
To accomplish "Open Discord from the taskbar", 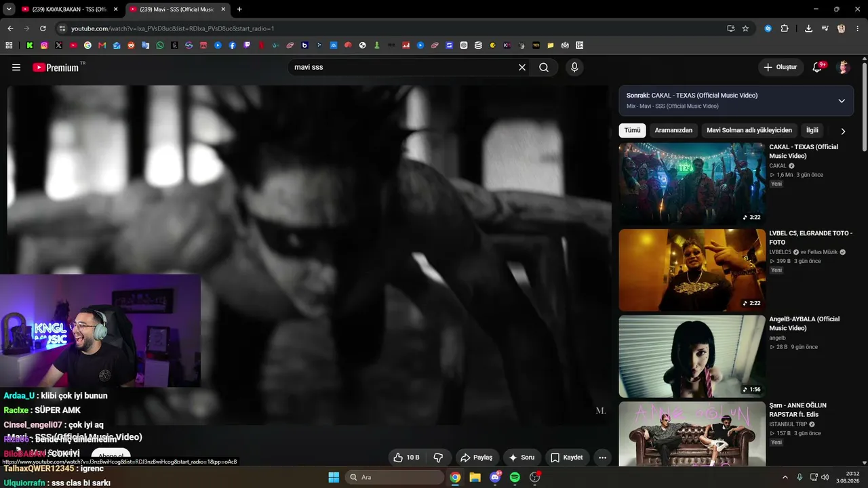I will coord(495,477).
